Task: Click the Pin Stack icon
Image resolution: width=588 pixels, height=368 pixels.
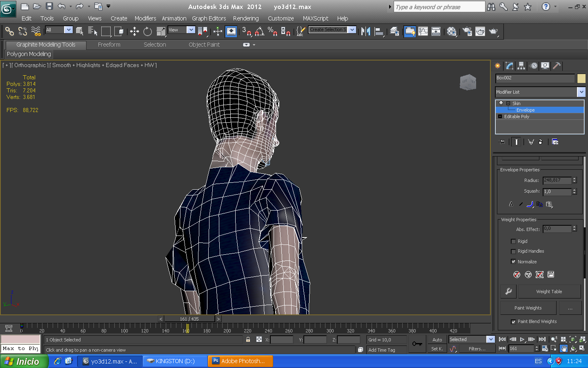Action: [502, 142]
